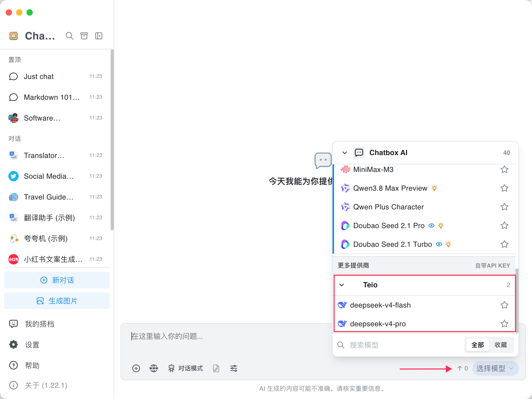Open the archive box icon in sidebar header
Image resolution: width=532 pixels, height=399 pixels.
[84, 36]
